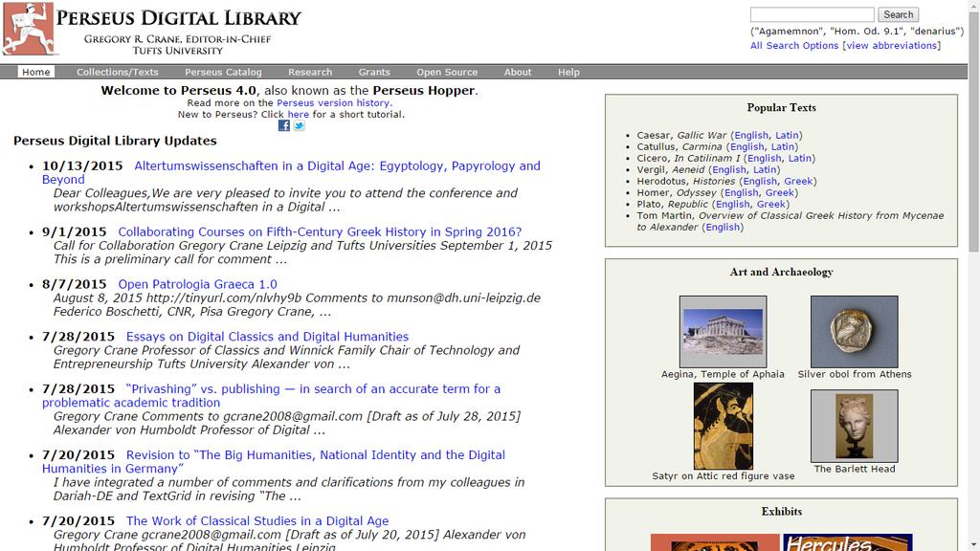Open Caesar Gallic War in English

pos(751,135)
